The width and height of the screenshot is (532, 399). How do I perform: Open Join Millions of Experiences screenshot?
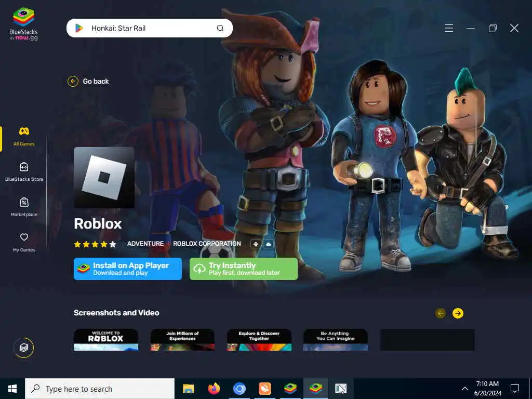(x=182, y=340)
